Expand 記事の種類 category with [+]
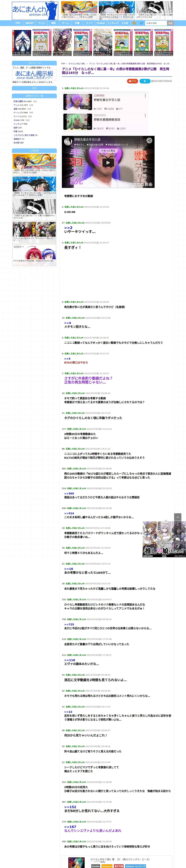 coord(35,101)
